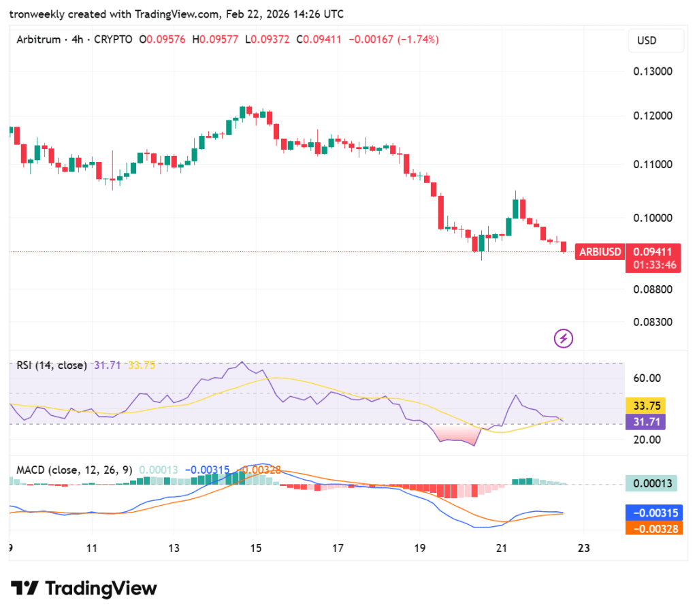This screenshot has height=616, width=697.
Task: Click the current price 0.09411 label
Action: [x=653, y=252]
